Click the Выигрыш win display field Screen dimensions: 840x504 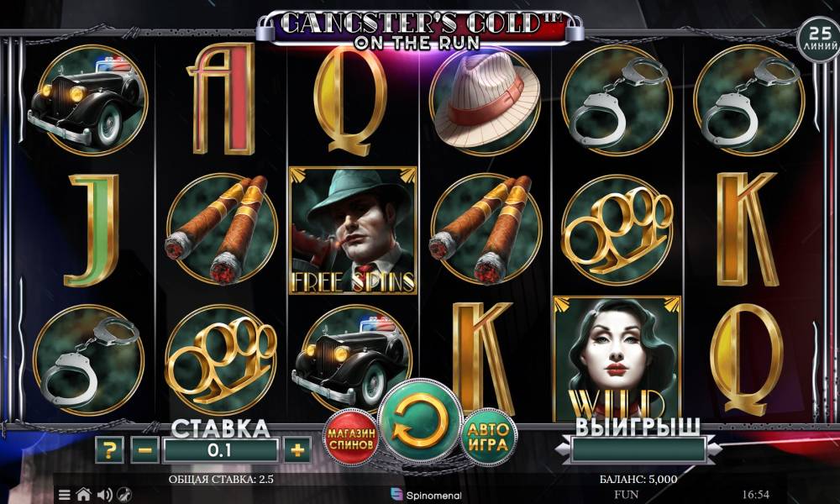pos(638,449)
